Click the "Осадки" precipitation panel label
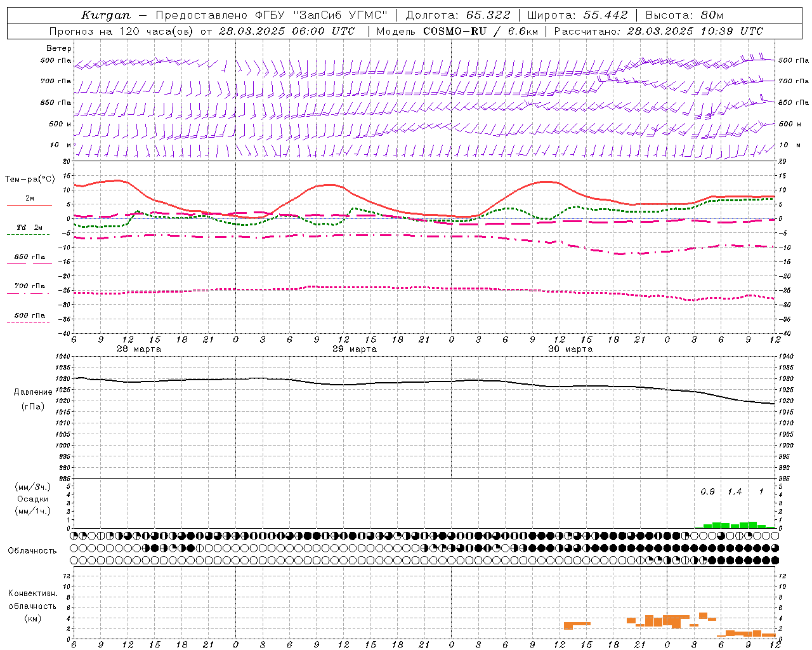The width and height of the screenshot is (812, 650). coord(33,499)
